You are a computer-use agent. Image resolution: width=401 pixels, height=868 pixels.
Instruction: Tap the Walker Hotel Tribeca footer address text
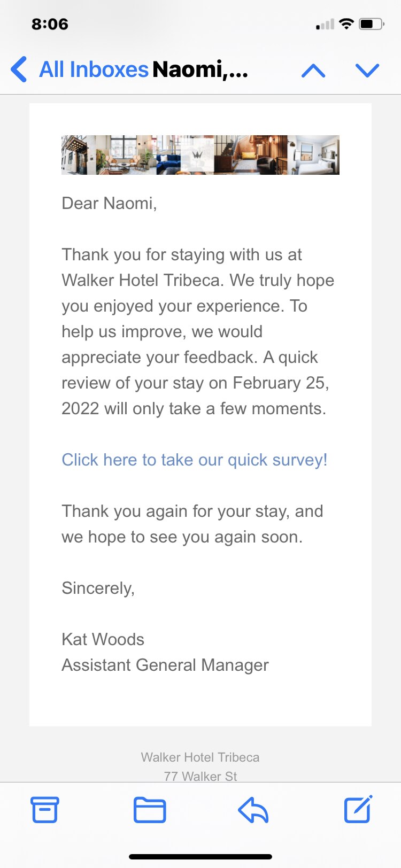(x=200, y=757)
